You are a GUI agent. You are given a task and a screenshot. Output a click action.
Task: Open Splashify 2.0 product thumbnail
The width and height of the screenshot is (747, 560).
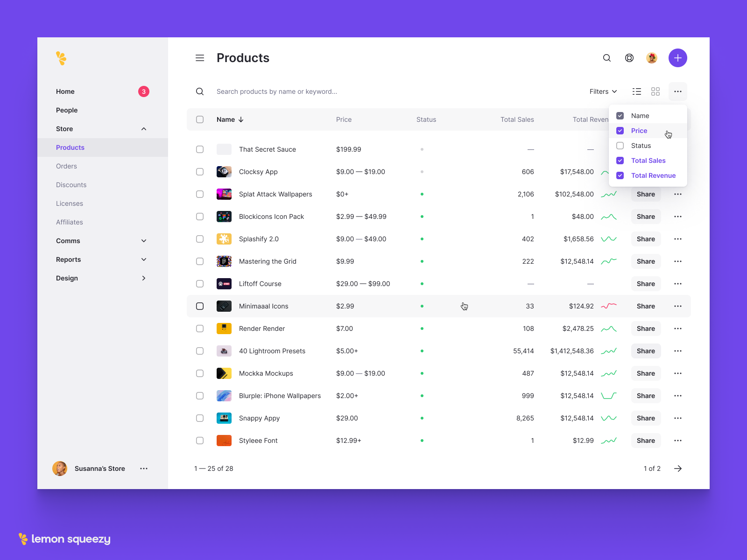[224, 239]
